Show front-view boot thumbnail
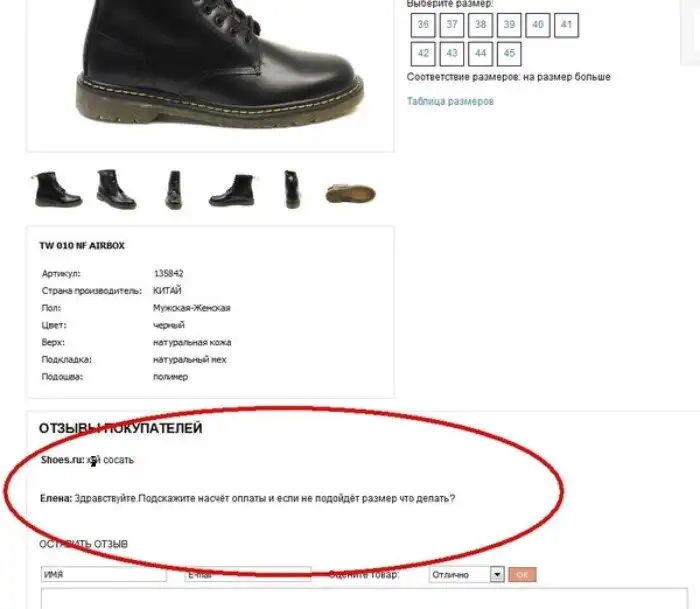This screenshot has height=609, width=700. [174, 189]
